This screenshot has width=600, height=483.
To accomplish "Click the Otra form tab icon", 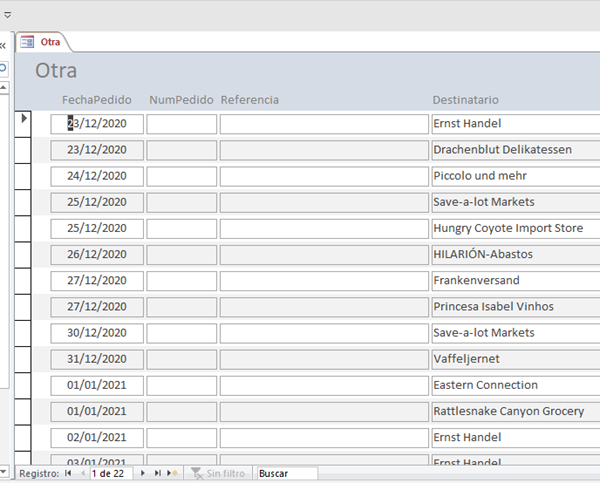I will (27, 42).
